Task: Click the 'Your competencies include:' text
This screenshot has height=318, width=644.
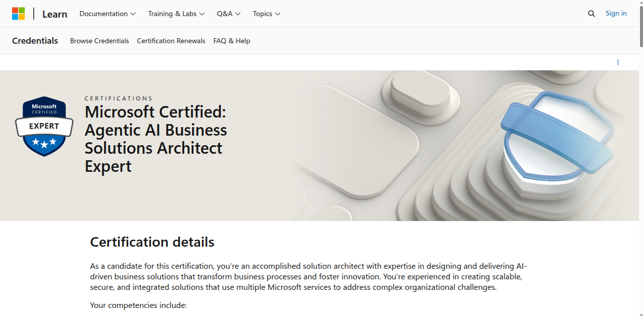Action: pyautogui.click(x=138, y=305)
